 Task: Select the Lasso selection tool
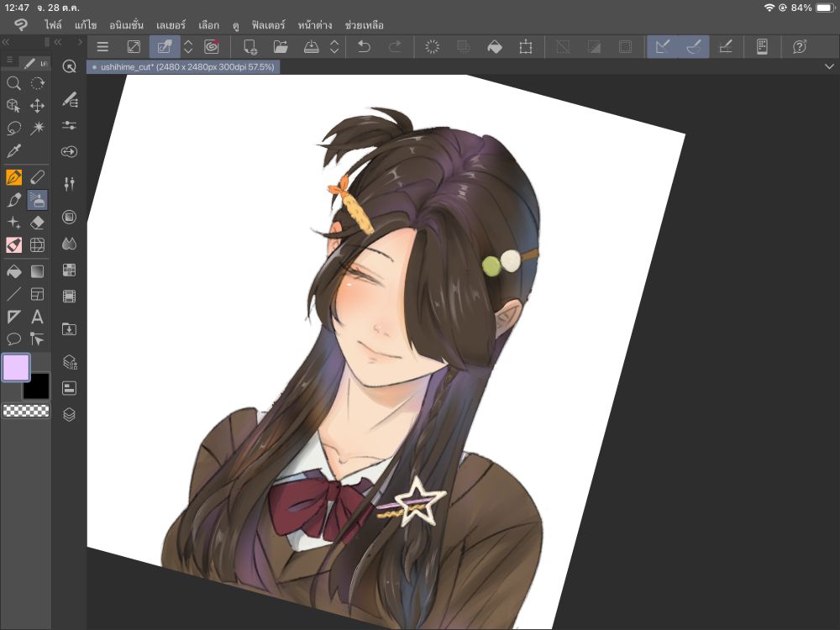click(14, 128)
